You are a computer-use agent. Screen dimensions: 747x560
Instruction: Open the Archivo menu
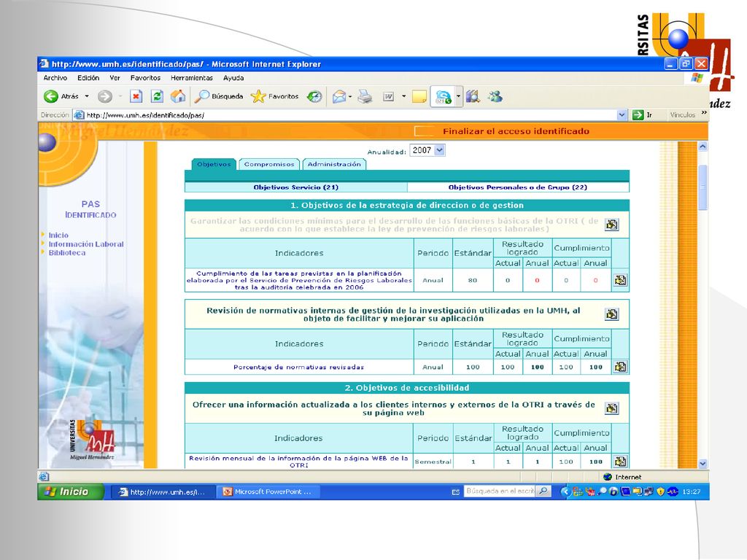coord(55,77)
